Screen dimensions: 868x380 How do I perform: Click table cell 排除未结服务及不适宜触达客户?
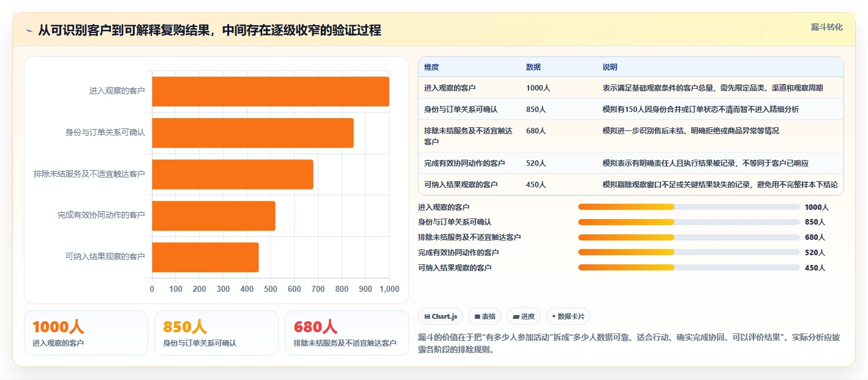[x=468, y=136]
